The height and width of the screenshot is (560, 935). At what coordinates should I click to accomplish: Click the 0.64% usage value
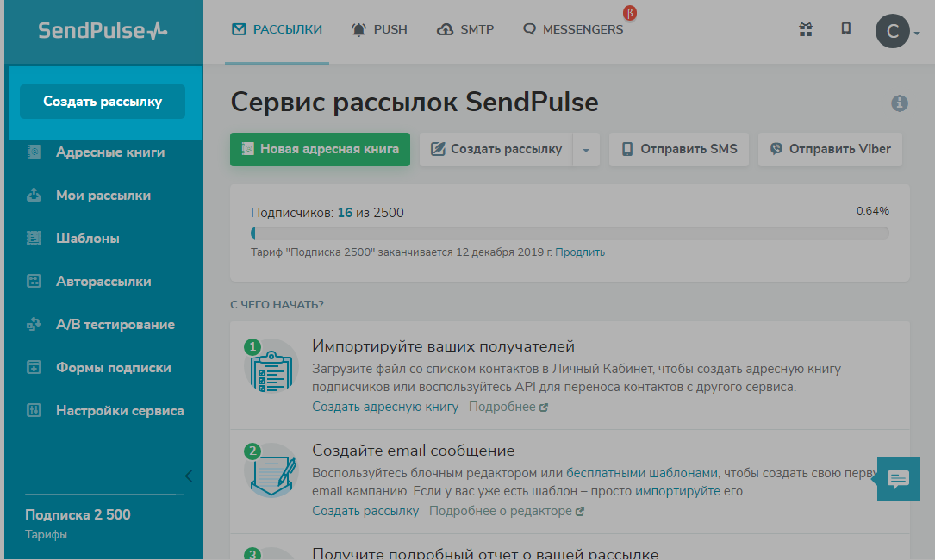pos(872,211)
